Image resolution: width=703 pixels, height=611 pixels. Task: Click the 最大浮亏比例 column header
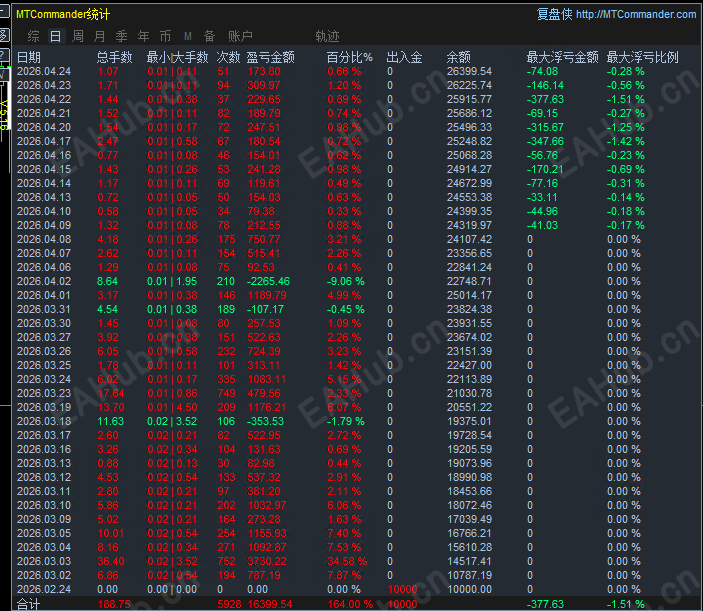click(x=642, y=57)
